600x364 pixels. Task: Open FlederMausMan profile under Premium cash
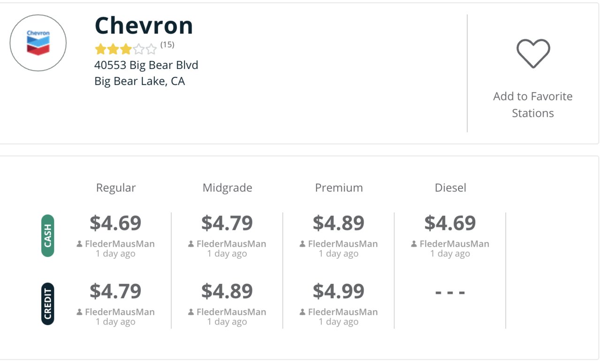tap(343, 244)
